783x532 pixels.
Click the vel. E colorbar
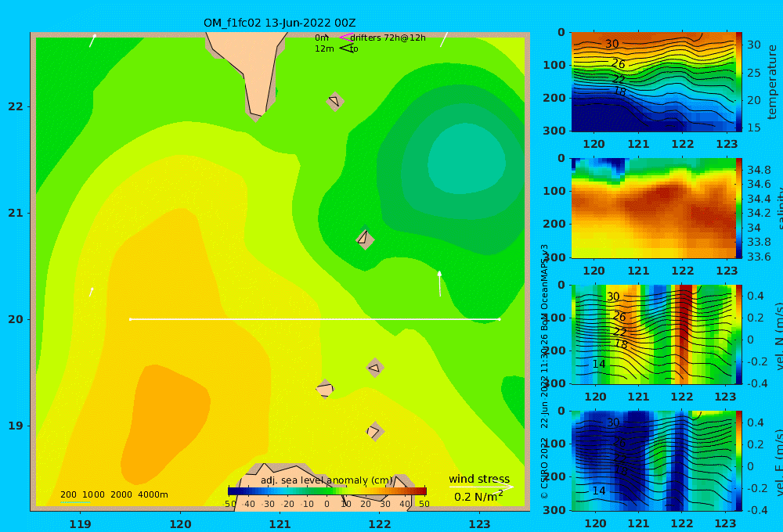click(x=738, y=461)
